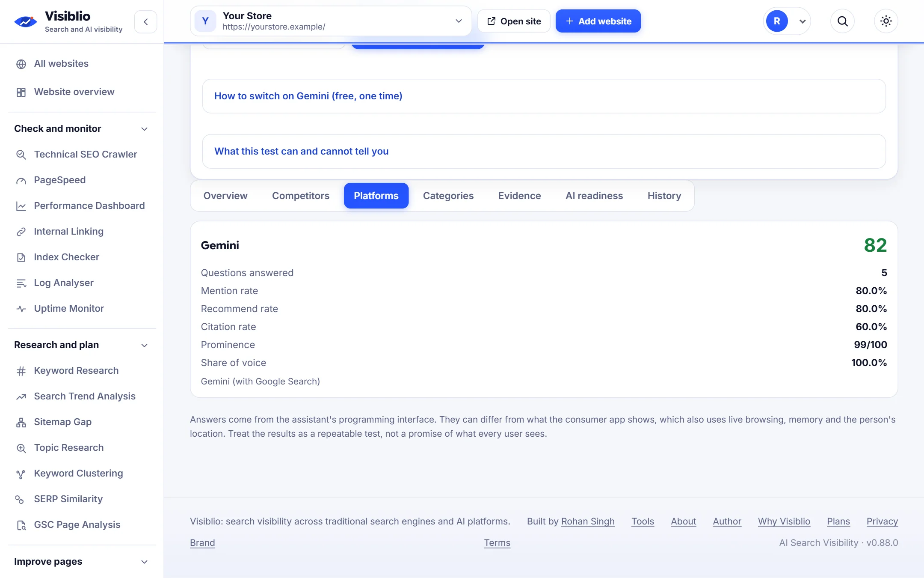Viewport: 924px width, 578px height.
Task: Select the Platforms tab
Action: [x=376, y=196]
